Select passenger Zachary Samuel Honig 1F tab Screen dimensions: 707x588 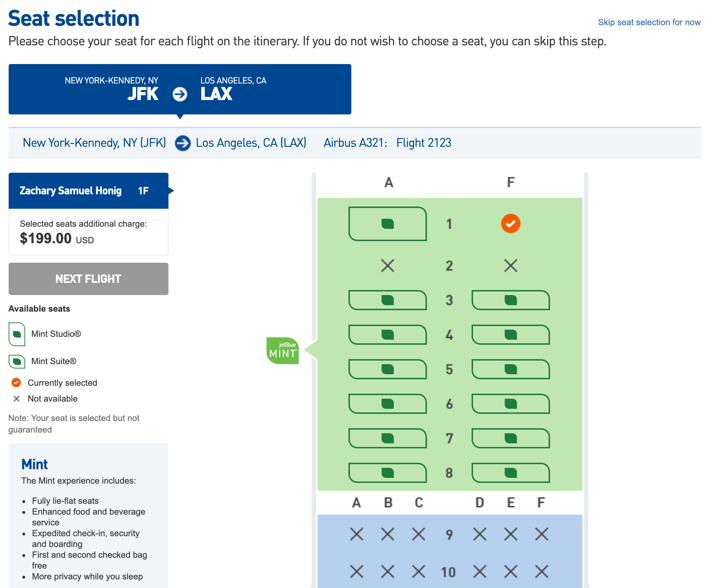tap(88, 191)
